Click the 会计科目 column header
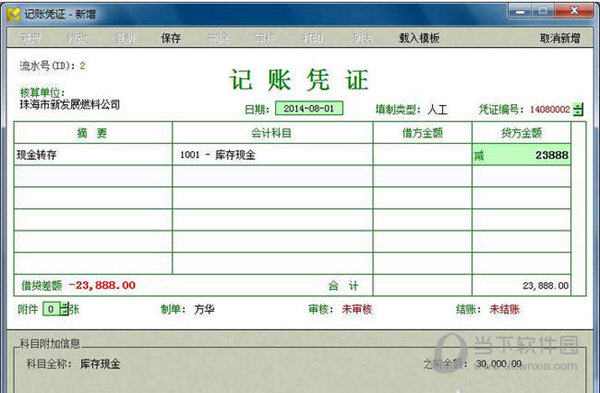600x393 pixels. (272, 133)
